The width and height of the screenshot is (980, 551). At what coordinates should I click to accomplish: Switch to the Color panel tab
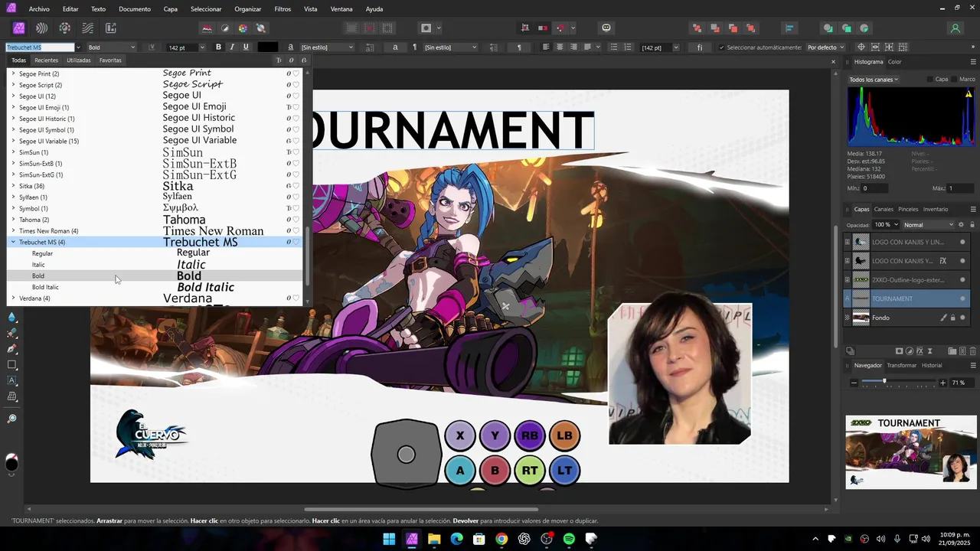click(x=894, y=62)
